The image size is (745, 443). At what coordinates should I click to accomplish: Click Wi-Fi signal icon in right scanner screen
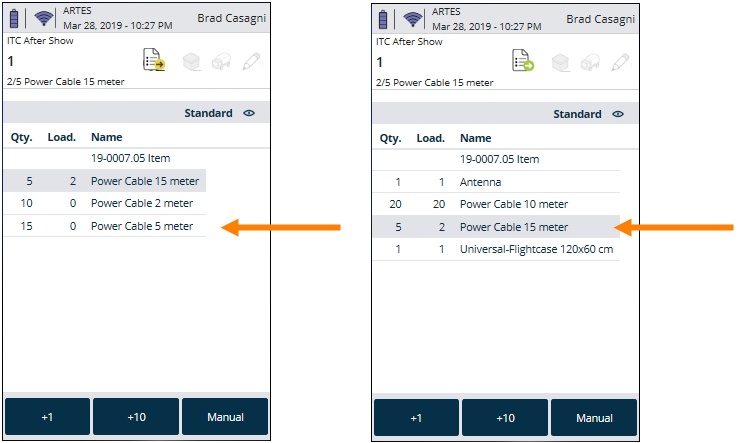click(x=413, y=19)
